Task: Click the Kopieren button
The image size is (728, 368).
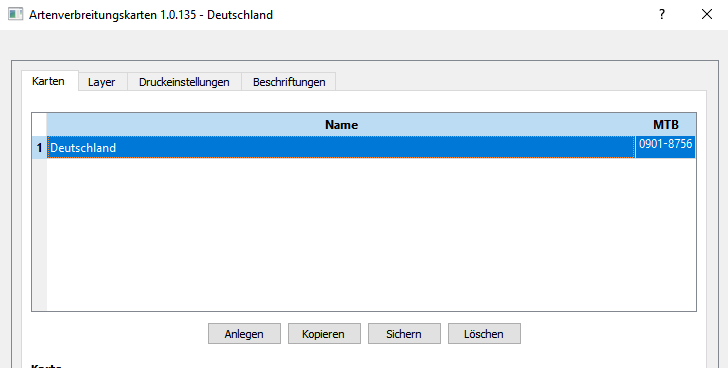Action: (x=324, y=334)
